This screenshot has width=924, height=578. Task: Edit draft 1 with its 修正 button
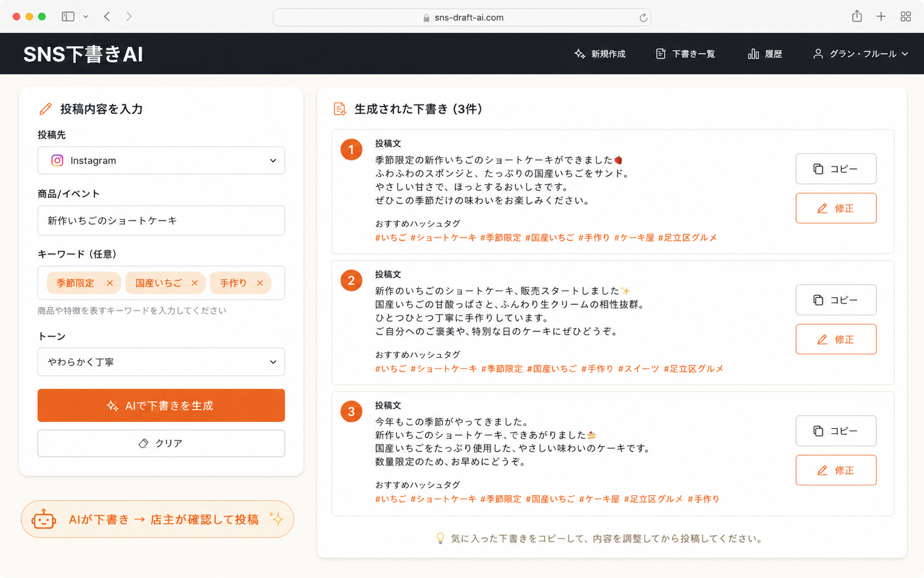(x=836, y=208)
